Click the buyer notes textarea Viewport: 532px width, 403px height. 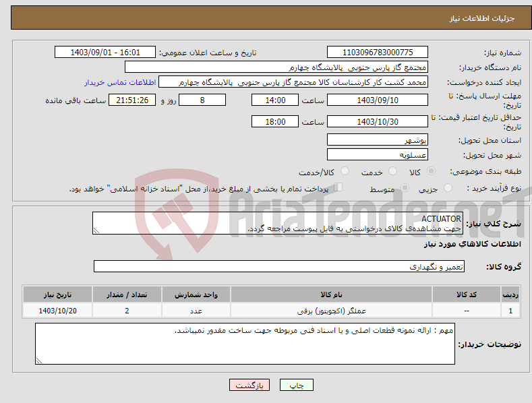[x=245, y=344]
